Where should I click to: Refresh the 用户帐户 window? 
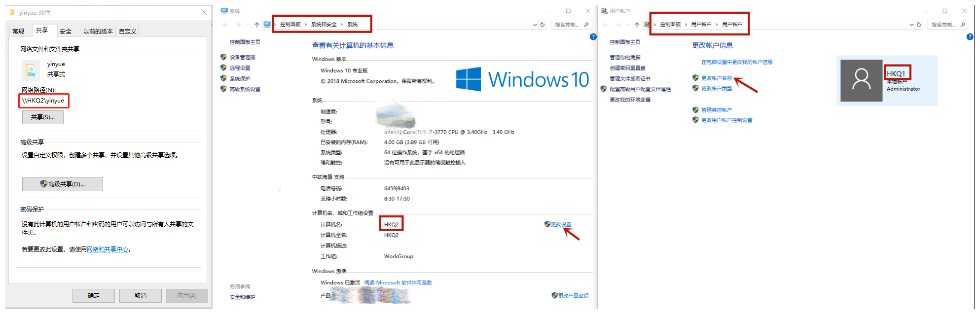tap(919, 25)
